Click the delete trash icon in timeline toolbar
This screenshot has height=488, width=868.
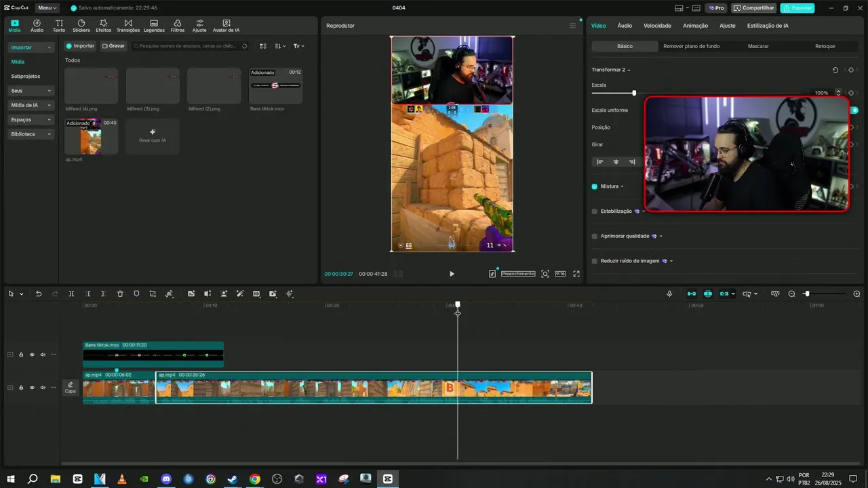click(x=120, y=293)
